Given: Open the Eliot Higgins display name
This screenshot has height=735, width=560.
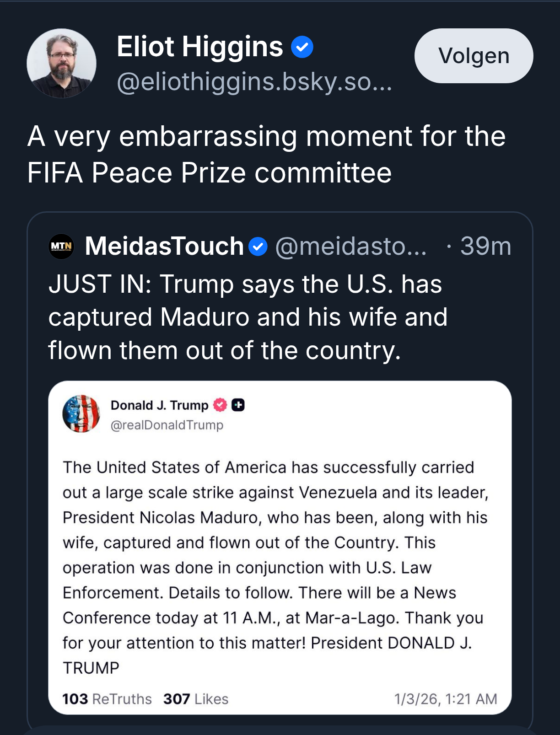Looking at the screenshot, I should pyautogui.click(x=200, y=47).
